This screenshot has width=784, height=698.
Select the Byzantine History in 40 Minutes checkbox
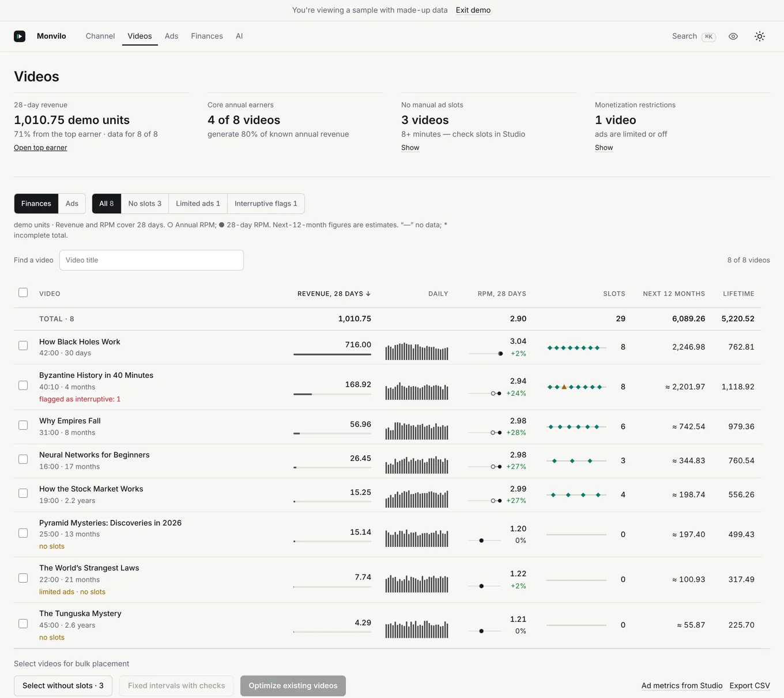[23, 385]
